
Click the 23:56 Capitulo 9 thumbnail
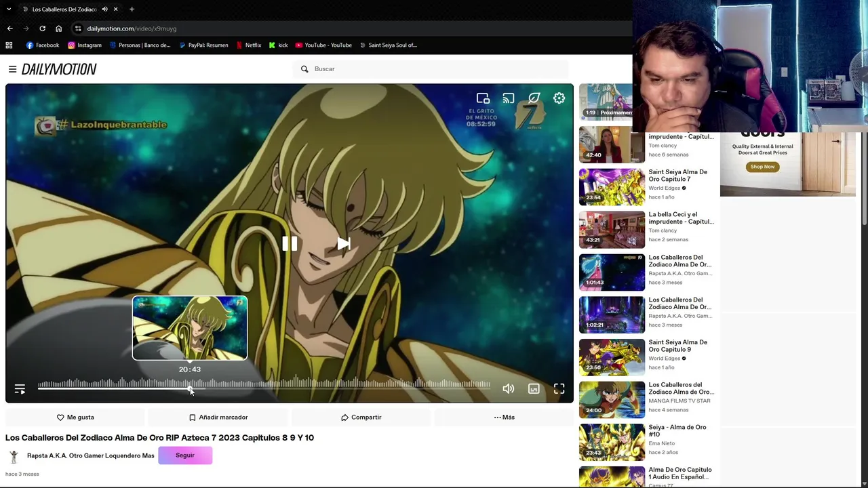(612, 357)
